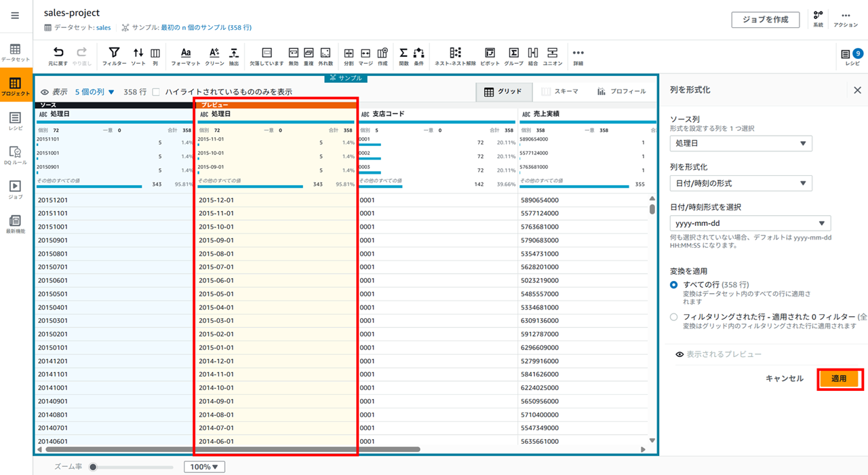Switch to the Schema (スキーマ) view tab

point(559,92)
